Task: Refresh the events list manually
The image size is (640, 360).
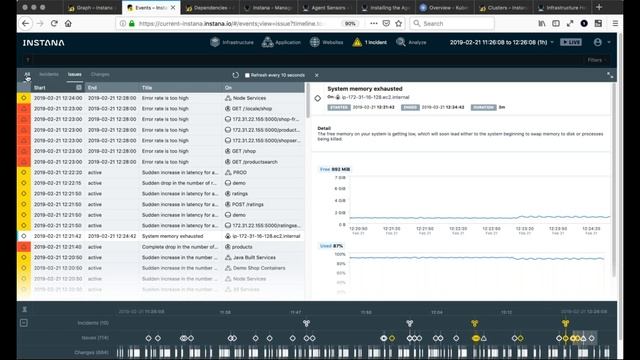Action: tap(236, 75)
